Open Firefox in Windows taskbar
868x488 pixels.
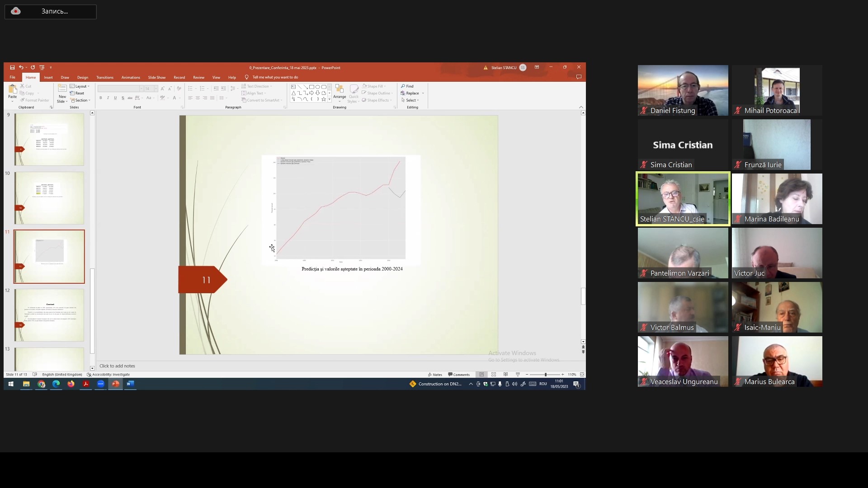[x=71, y=384]
